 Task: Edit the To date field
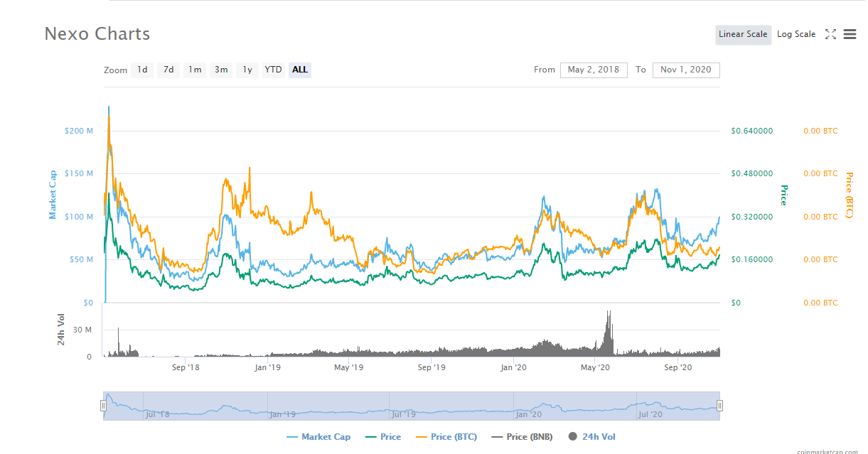pyautogui.click(x=686, y=70)
